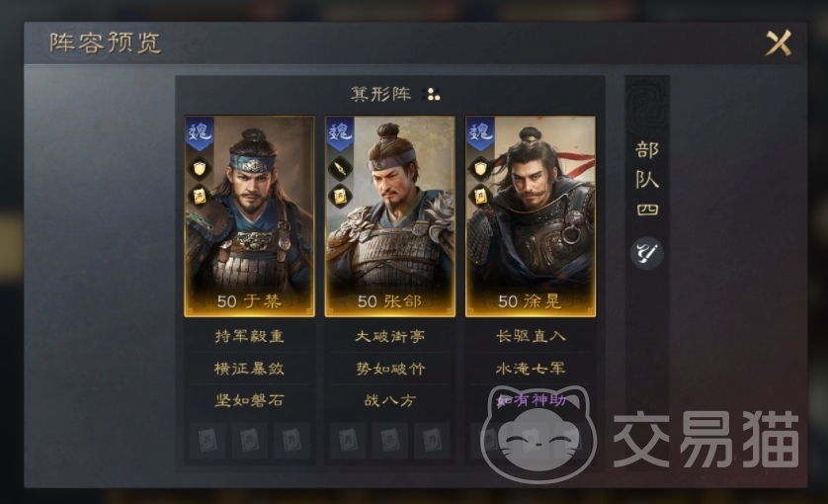The height and width of the screenshot is (504, 828).
Task: Open the 张郃 general portrait card
Action: tap(389, 216)
